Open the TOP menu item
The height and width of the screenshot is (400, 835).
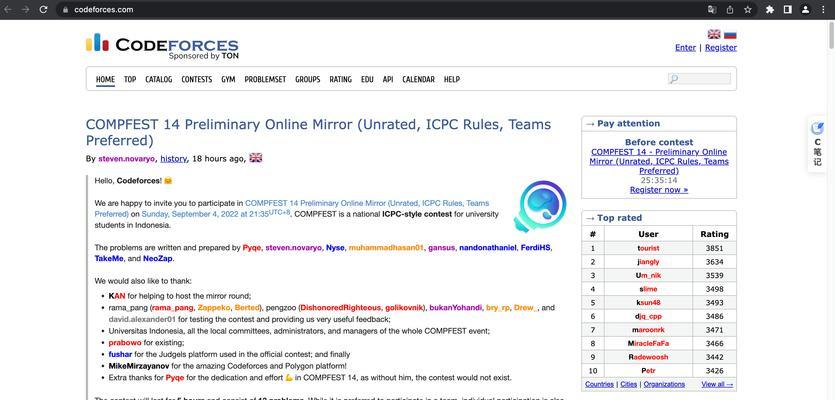[x=130, y=79]
